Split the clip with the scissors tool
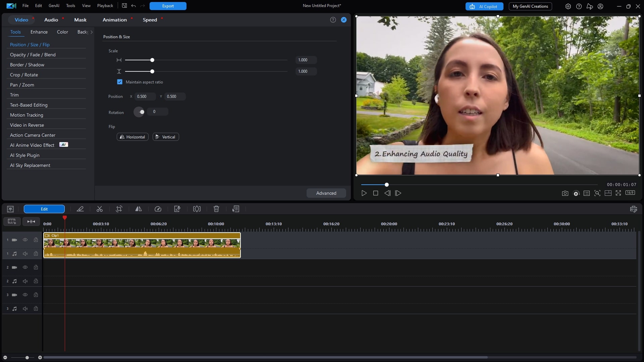The height and width of the screenshot is (362, 644). 100,209
